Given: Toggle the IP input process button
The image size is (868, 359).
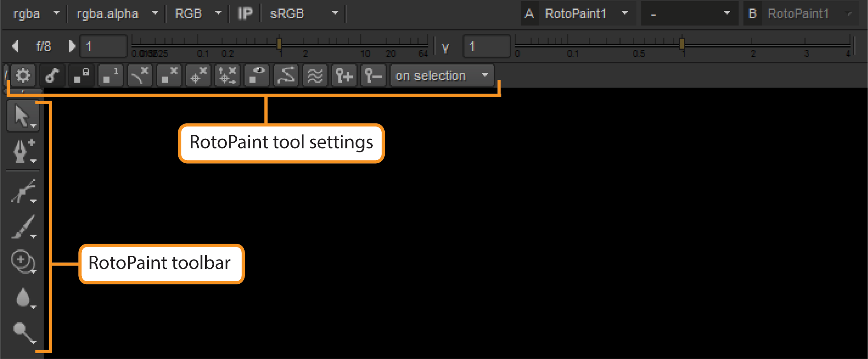Looking at the screenshot, I should pyautogui.click(x=245, y=14).
